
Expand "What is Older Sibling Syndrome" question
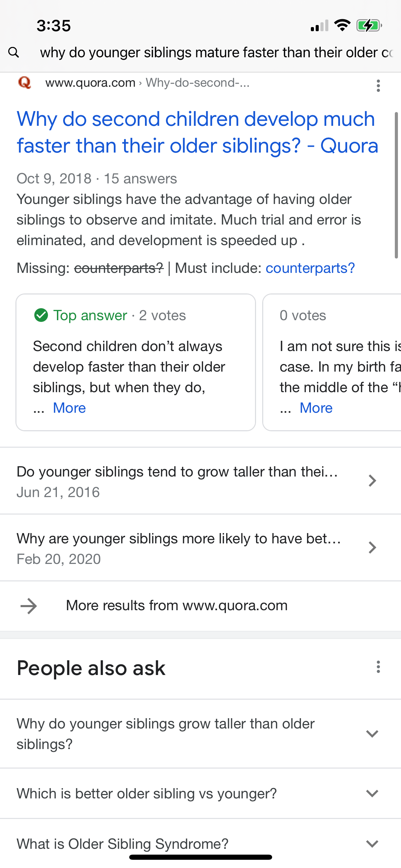click(200, 843)
